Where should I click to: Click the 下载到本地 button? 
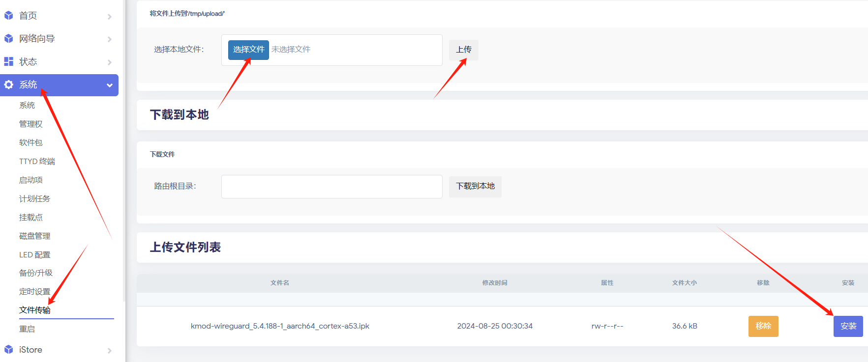475,187
